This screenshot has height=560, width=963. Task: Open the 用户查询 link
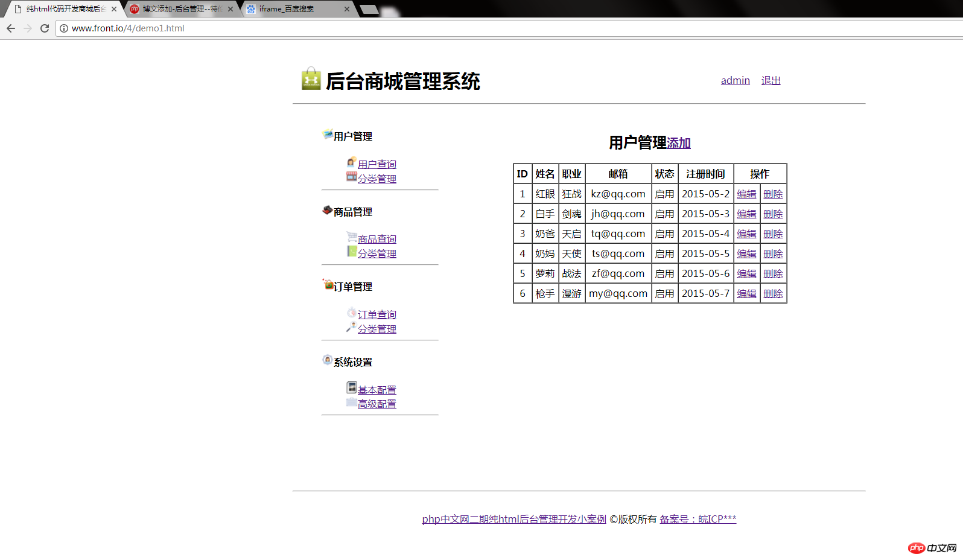pos(377,164)
